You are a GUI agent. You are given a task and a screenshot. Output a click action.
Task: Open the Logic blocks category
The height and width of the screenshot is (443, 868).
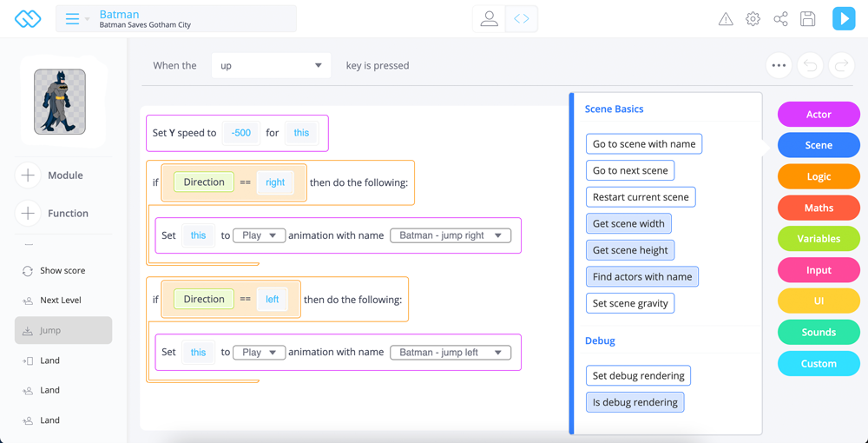point(819,176)
